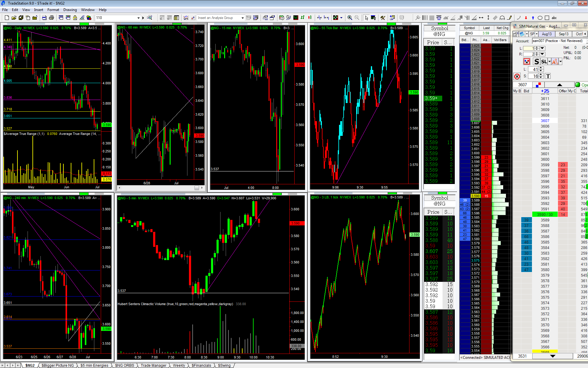The height and width of the screenshot is (368, 588).
Task: Click the Matrix chart view icon
Action: point(522,34)
